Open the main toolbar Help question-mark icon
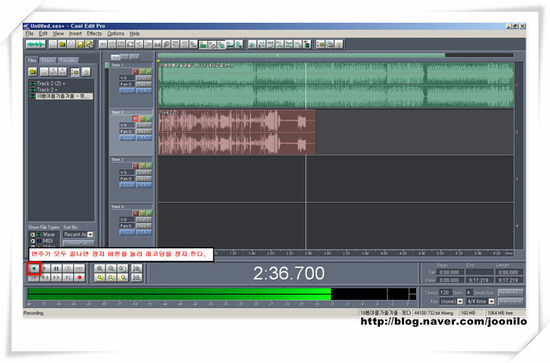550x363 pixels. click(x=338, y=44)
